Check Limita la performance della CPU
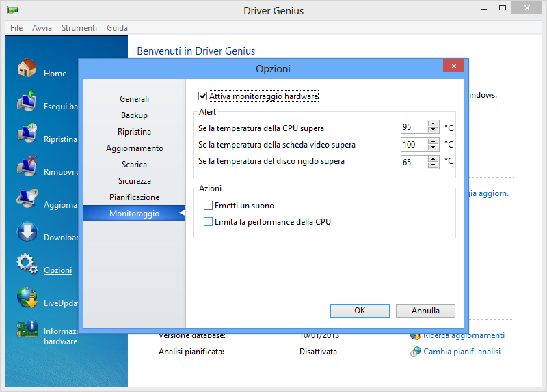 [x=208, y=222]
